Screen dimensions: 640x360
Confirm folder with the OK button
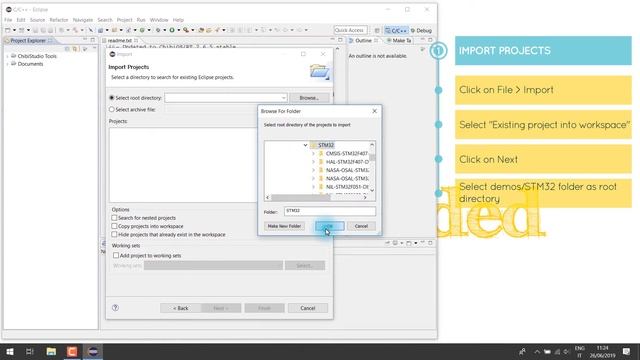pos(329,226)
